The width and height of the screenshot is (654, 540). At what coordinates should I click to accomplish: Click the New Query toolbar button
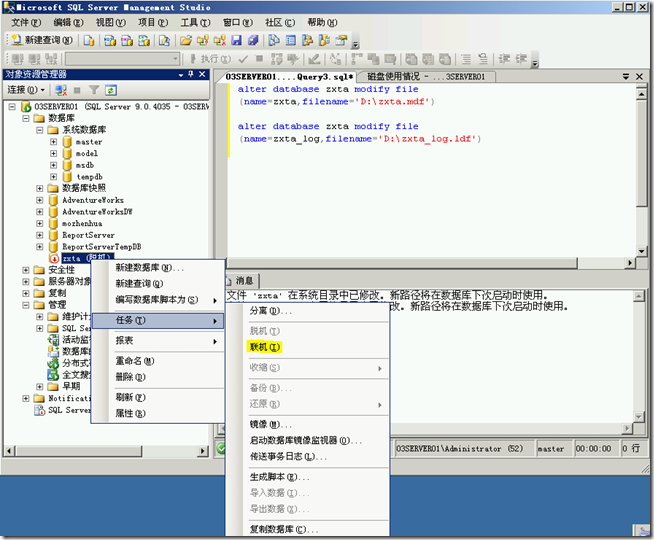[42, 40]
